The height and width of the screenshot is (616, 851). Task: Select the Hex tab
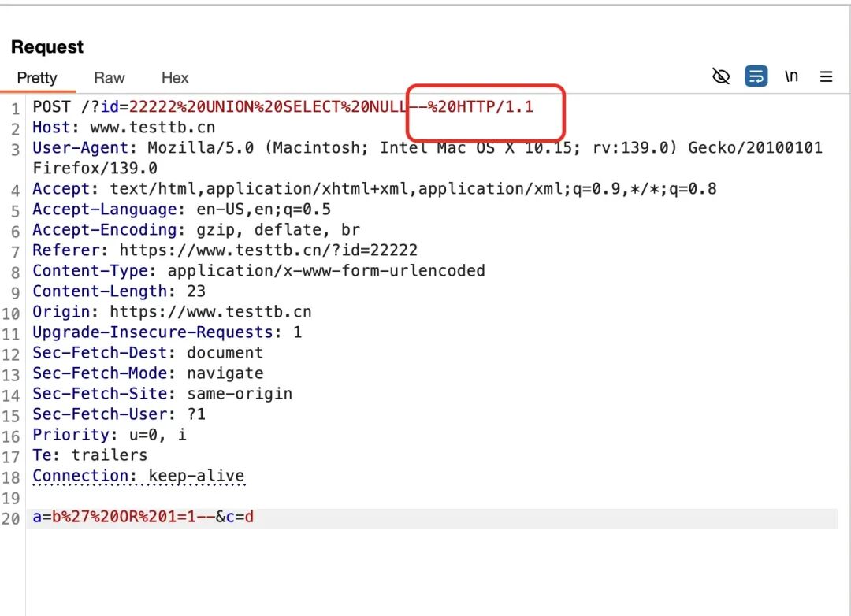[175, 78]
